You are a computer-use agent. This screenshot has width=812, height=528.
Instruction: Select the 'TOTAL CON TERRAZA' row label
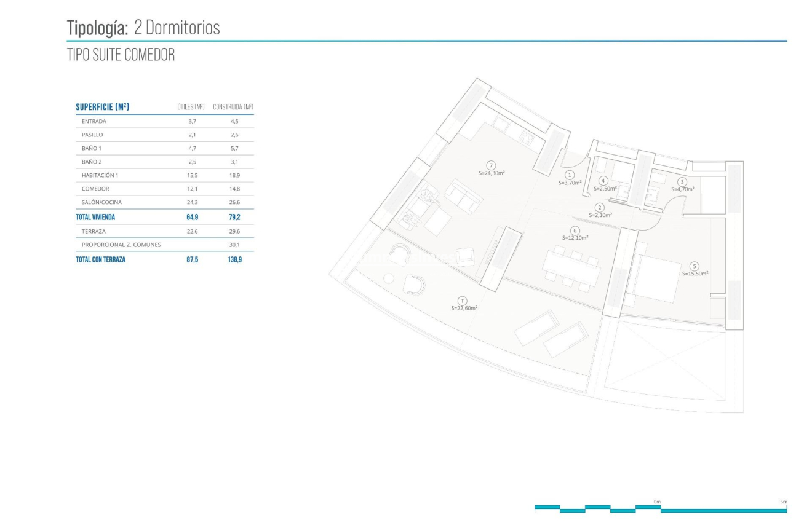click(x=100, y=259)
